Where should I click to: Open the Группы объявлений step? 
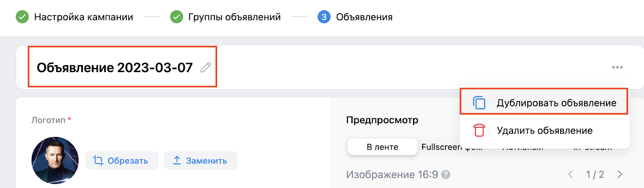[x=234, y=17]
